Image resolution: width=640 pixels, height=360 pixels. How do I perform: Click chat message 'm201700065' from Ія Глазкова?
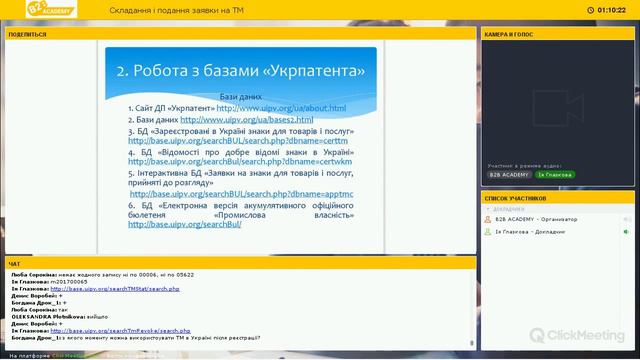tap(69, 282)
